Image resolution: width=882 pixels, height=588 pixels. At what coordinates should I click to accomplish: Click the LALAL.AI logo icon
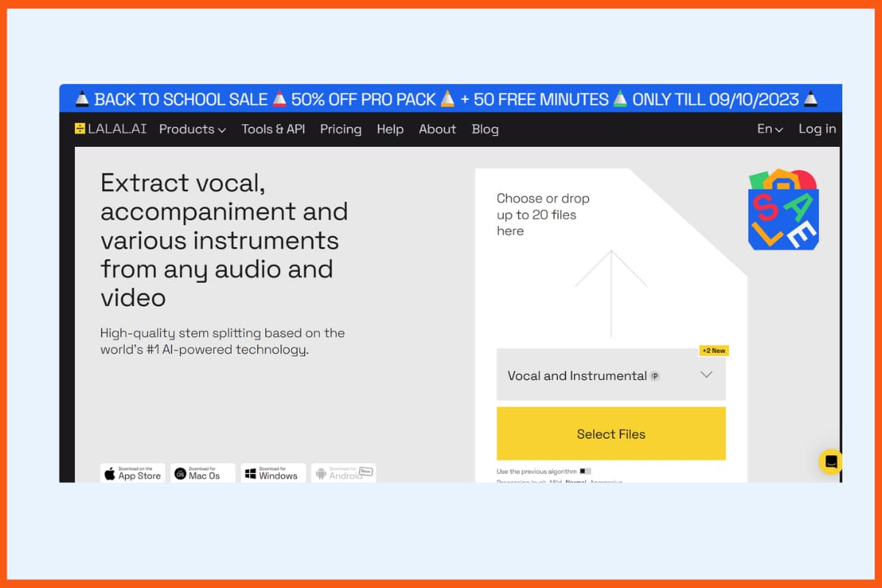click(80, 129)
